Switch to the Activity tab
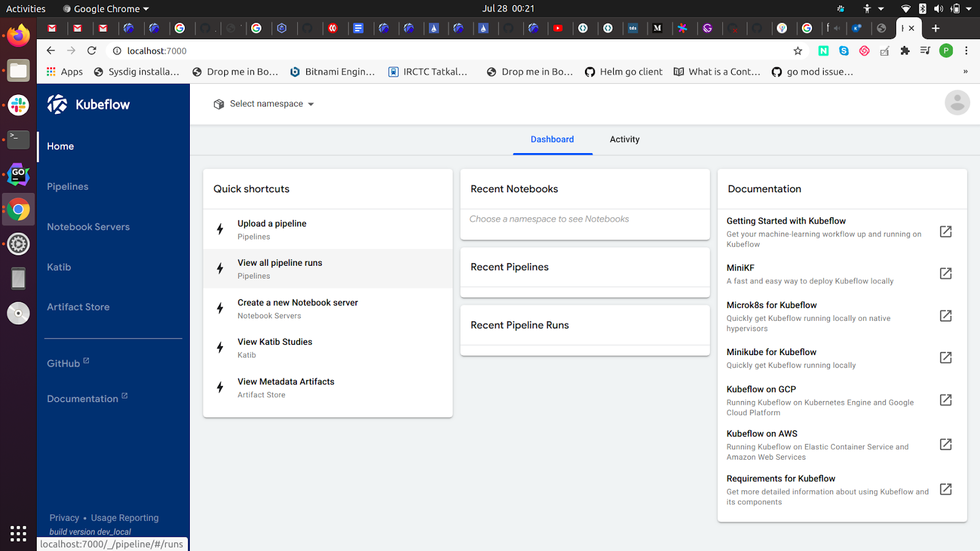This screenshot has height=551, width=980. click(x=624, y=139)
